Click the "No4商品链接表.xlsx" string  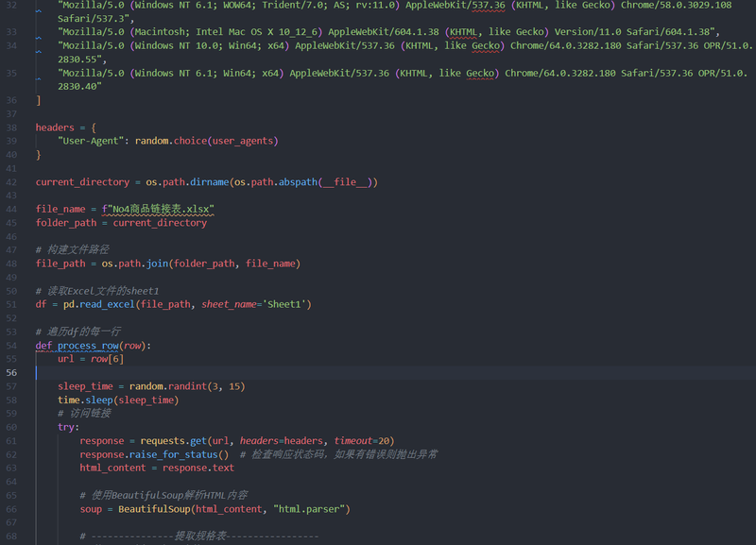(x=163, y=209)
